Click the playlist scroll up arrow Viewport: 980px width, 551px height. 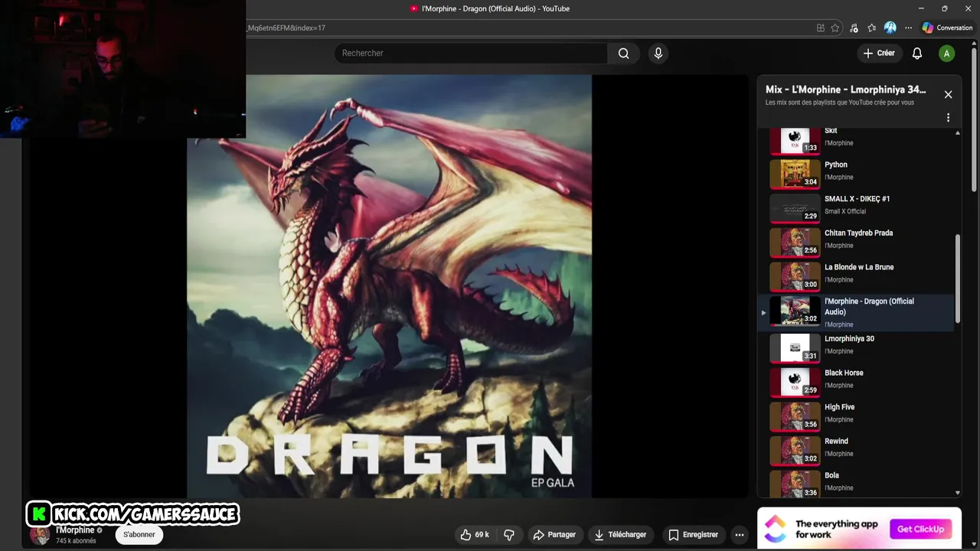click(958, 132)
